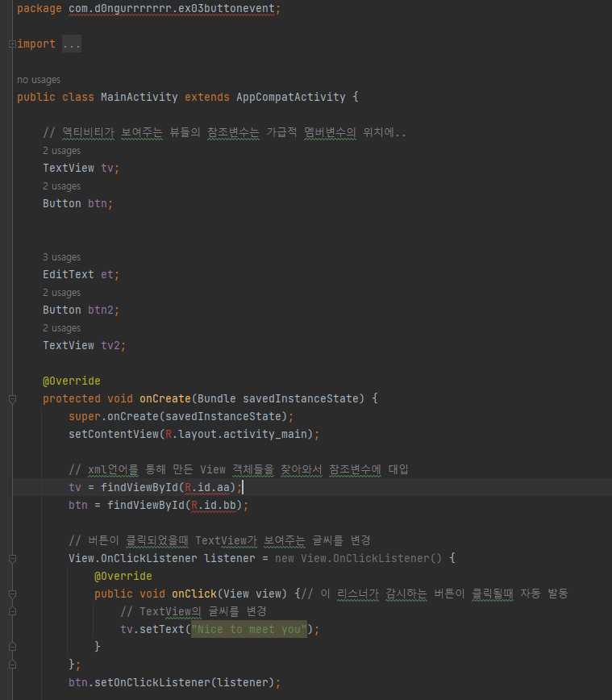Click the setContentView method call

pos(114,434)
